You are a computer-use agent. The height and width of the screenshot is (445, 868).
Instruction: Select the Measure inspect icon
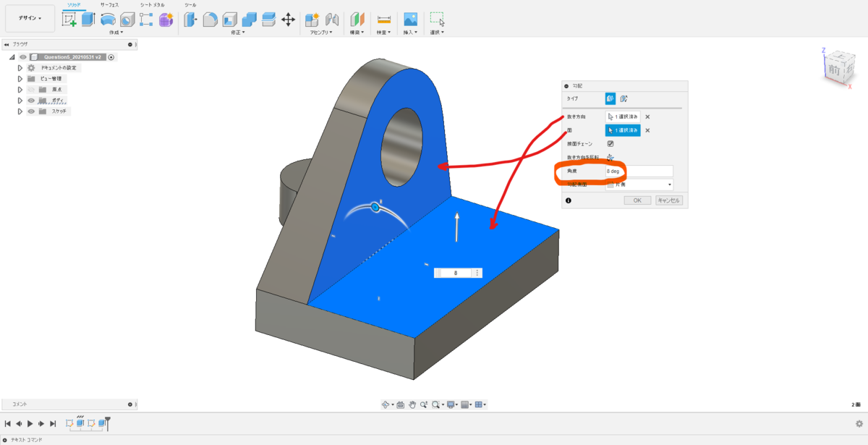tap(384, 20)
